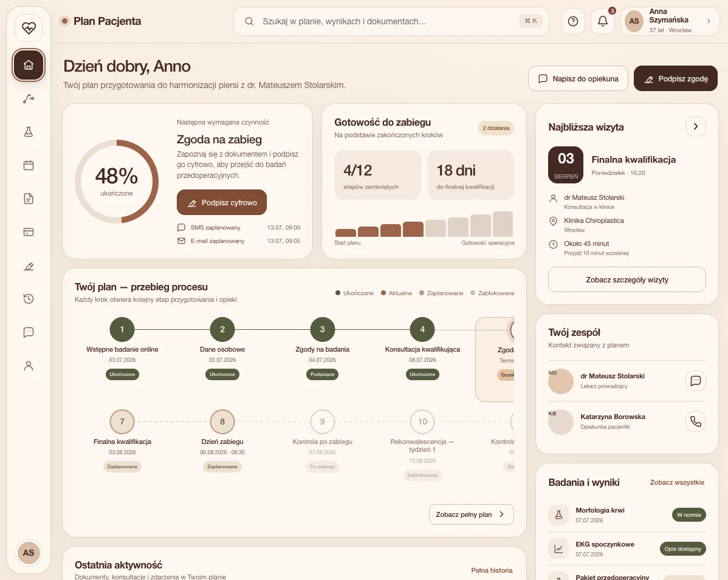Image resolution: width=728 pixels, height=580 pixels.
Task: Click the SMS zaplanowany message icon
Action: 182,227
